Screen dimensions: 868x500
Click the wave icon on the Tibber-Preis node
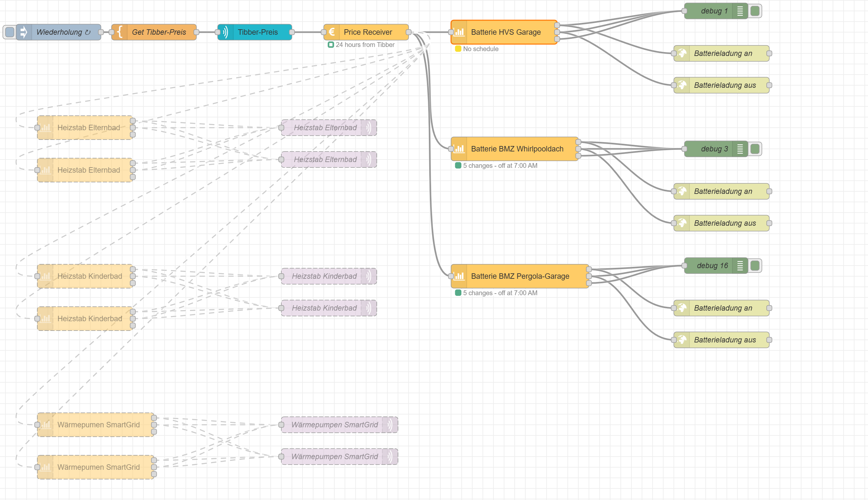coord(225,32)
